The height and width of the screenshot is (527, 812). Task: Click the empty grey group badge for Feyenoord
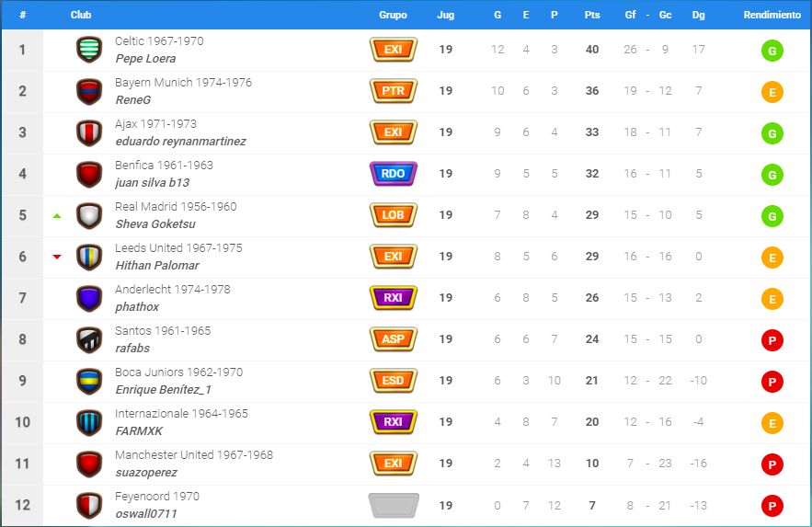point(393,505)
